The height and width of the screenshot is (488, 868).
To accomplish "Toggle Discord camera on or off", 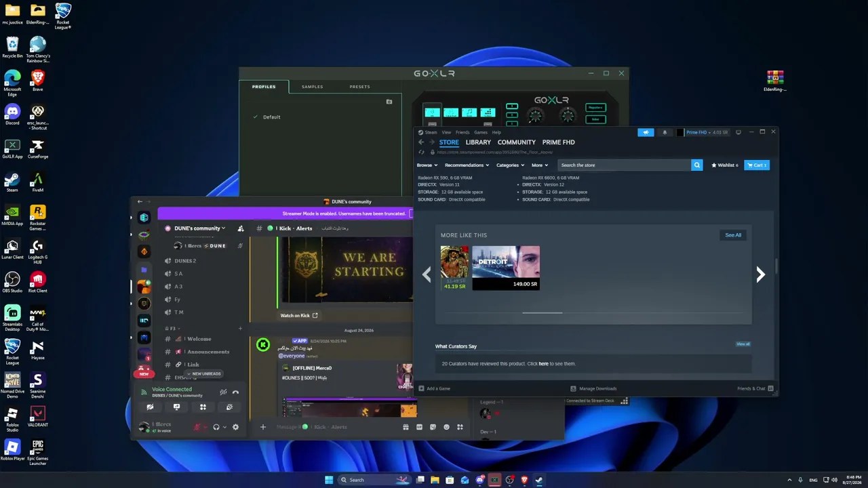I will coord(150,407).
